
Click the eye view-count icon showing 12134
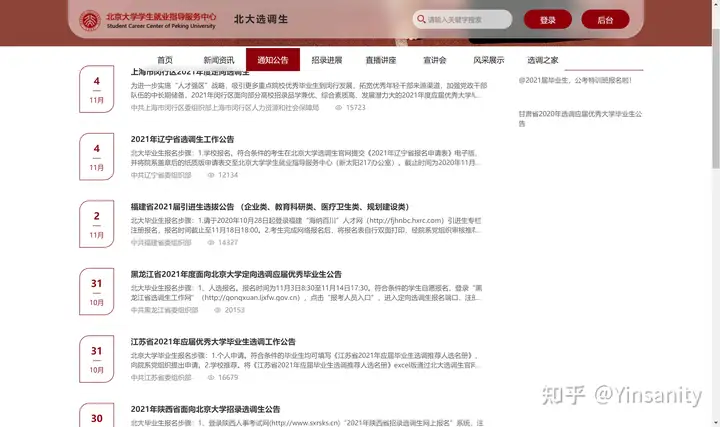pyautogui.click(x=211, y=175)
